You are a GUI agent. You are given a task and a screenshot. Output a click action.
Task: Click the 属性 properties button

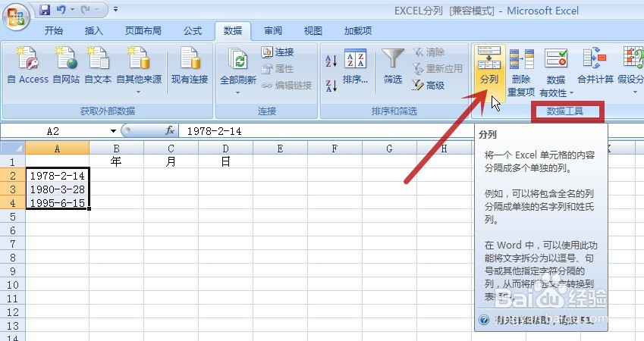[x=278, y=68]
